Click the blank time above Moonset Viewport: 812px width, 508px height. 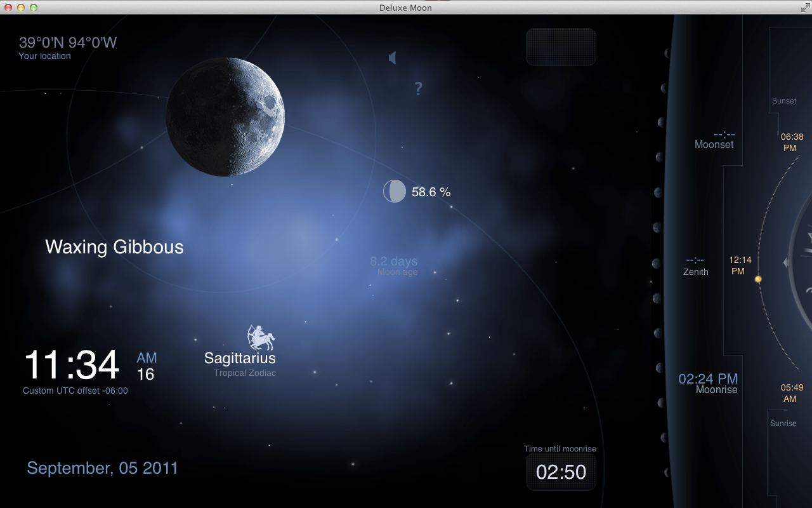[x=724, y=134]
